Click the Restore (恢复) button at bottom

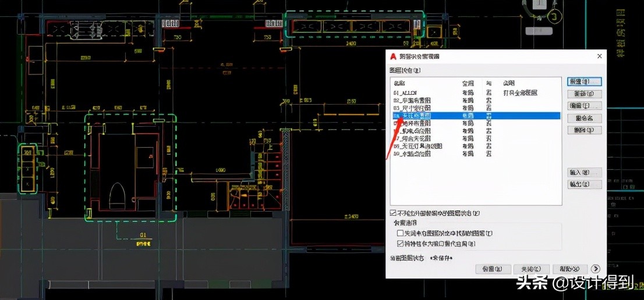point(493,269)
